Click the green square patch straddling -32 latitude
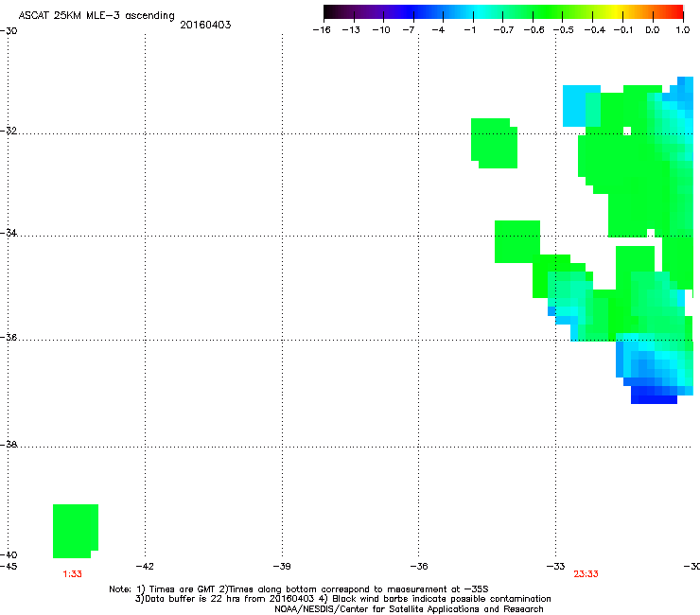 point(494,144)
